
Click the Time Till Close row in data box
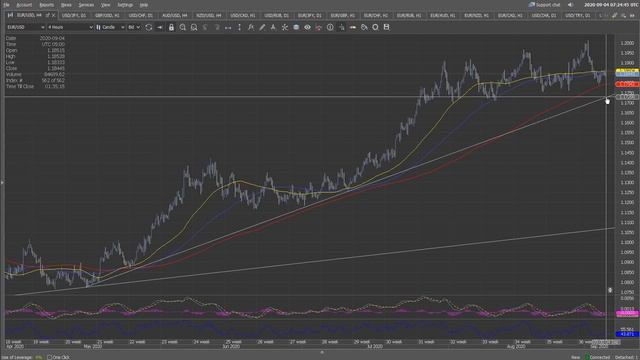[35, 87]
